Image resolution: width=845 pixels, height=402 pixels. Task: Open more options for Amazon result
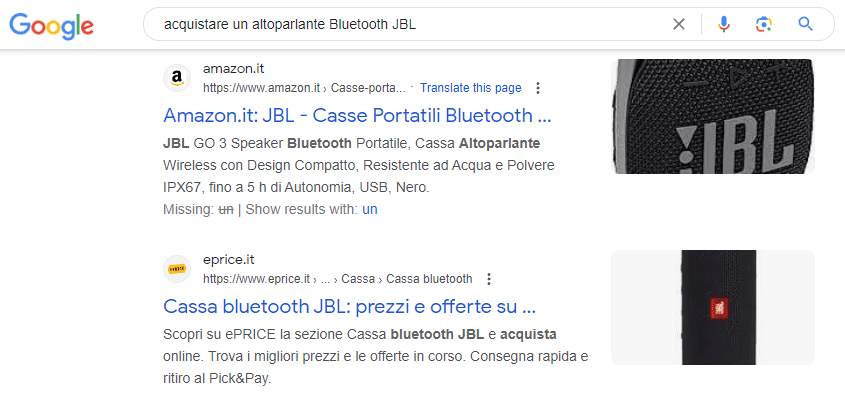pyautogui.click(x=538, y=87)
